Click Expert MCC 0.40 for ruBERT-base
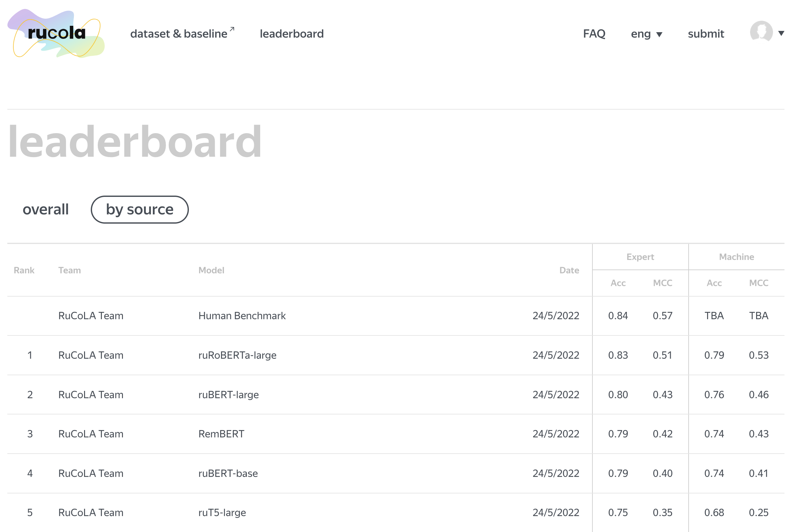802x532 pixels. coord(662,473)
